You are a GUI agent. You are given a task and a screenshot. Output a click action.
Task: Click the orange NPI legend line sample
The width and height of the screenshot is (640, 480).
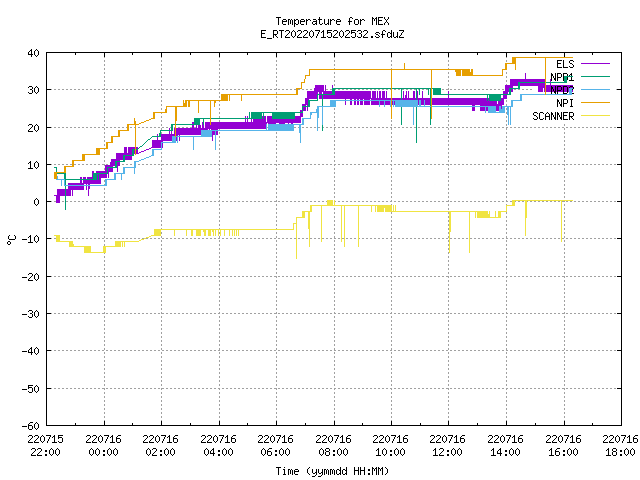tap(596, 102)
